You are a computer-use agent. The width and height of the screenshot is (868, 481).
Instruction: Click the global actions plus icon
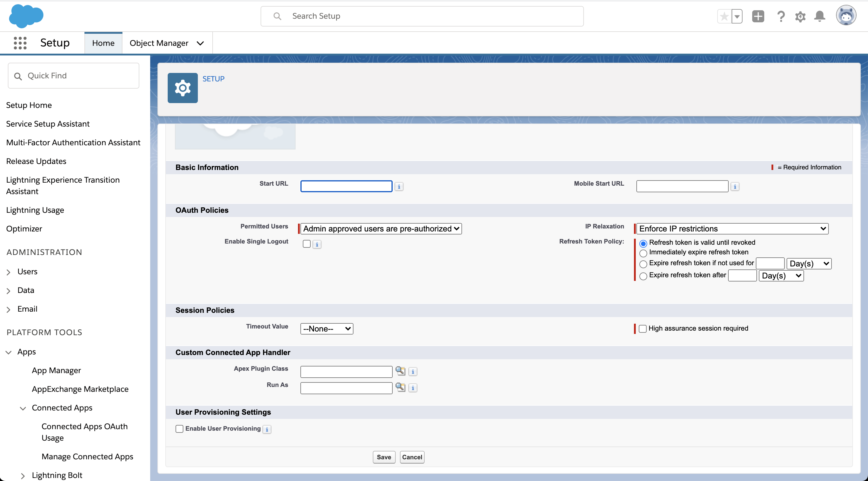click(758, 16)
